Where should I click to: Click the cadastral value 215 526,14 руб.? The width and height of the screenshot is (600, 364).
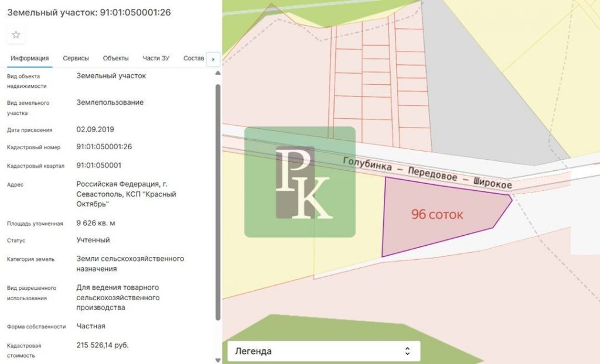click(103, 345)
